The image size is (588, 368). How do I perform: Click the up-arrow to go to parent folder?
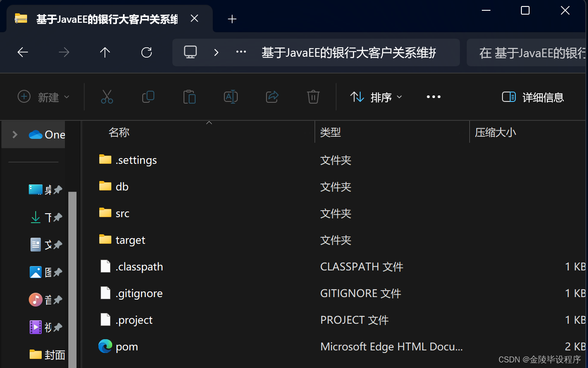coord(104,52)
